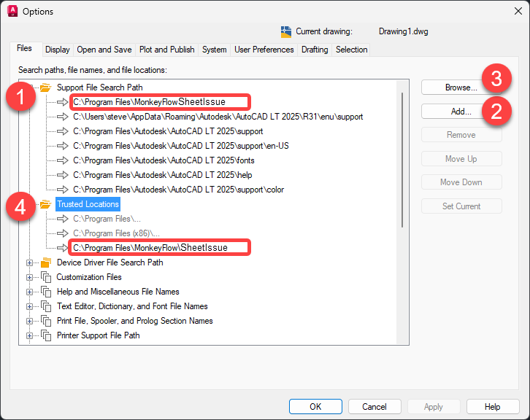The image size is (530, 420).
Task: Expand the Customization Files tree node
Action: (30, 277)
